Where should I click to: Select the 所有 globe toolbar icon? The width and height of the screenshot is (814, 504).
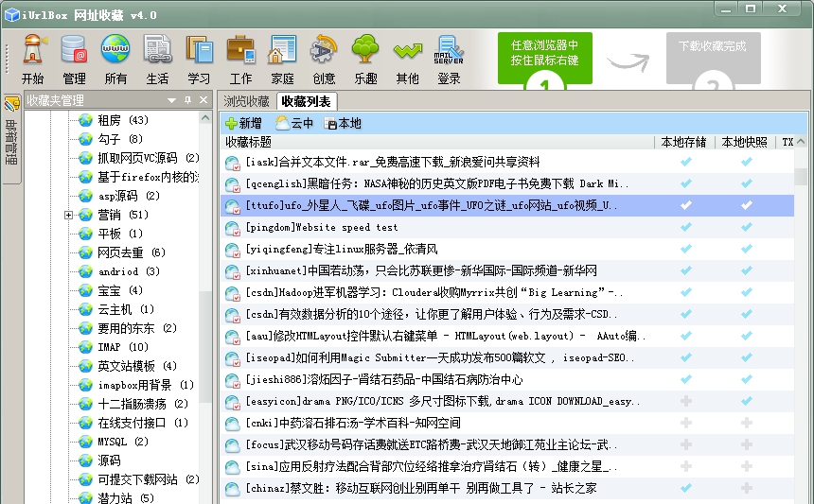point(115,60)
